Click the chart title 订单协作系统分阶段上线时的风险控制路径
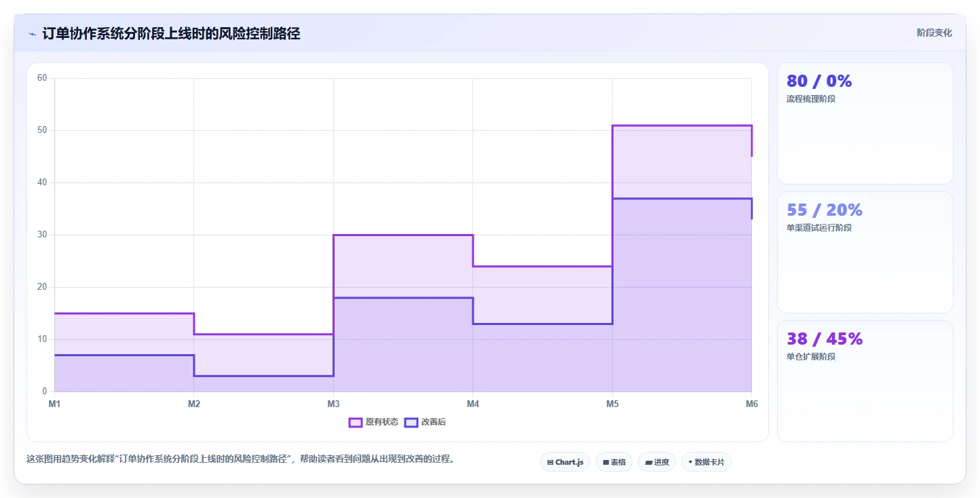 171,33
